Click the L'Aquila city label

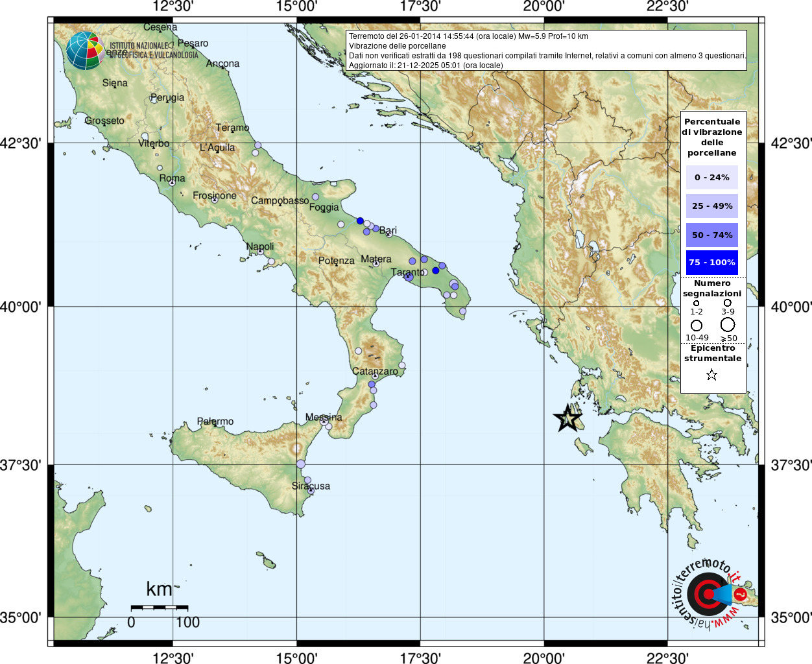click(217, 148)
